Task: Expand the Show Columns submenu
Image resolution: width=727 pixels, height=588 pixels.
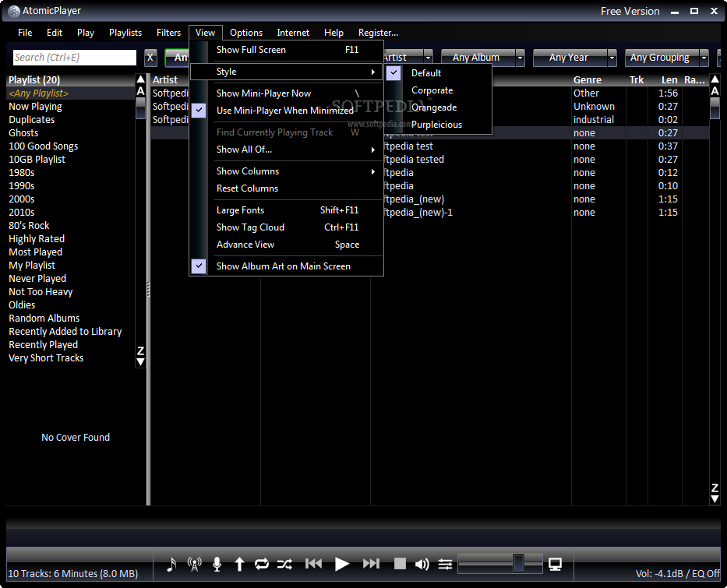Action: (286, 171)
